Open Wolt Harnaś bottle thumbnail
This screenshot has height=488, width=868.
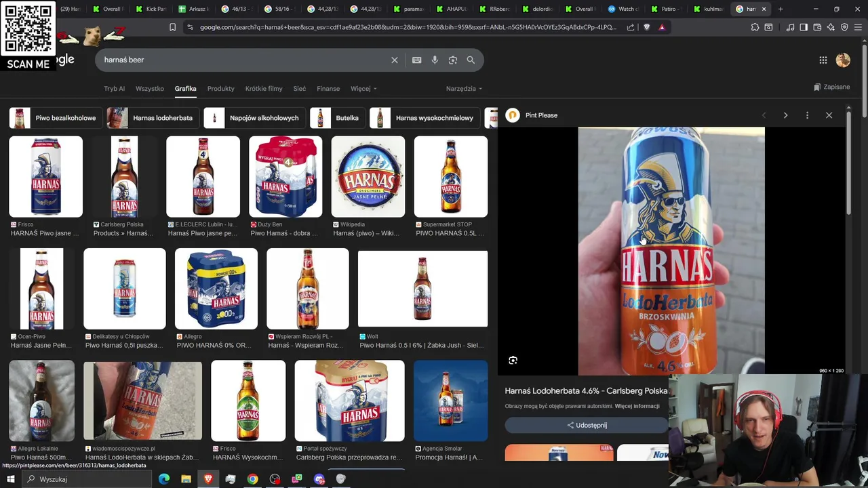point(422,289)
